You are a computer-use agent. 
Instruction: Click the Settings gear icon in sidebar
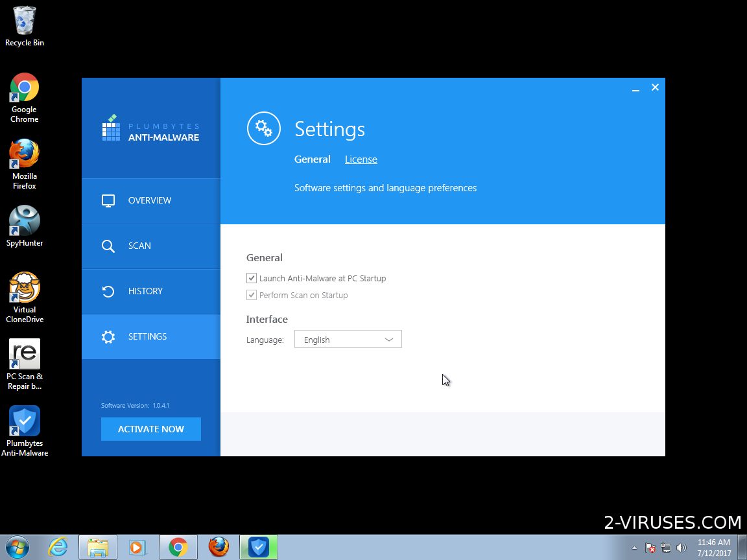tap(108, 336)
